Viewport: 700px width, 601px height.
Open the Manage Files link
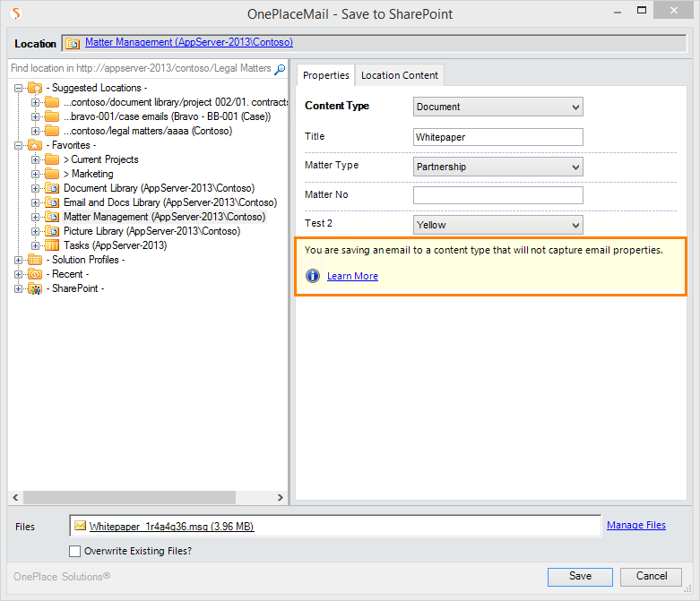coord(636,525)
